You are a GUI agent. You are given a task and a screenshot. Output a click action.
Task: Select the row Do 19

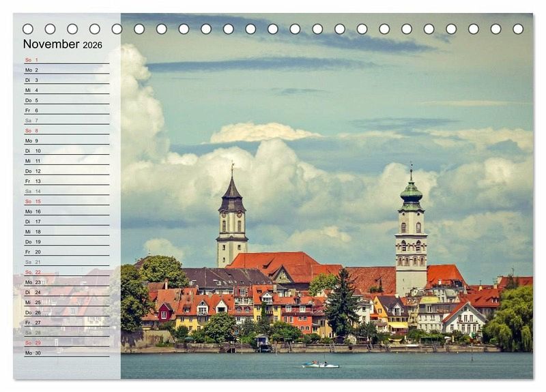coord(66,241)
